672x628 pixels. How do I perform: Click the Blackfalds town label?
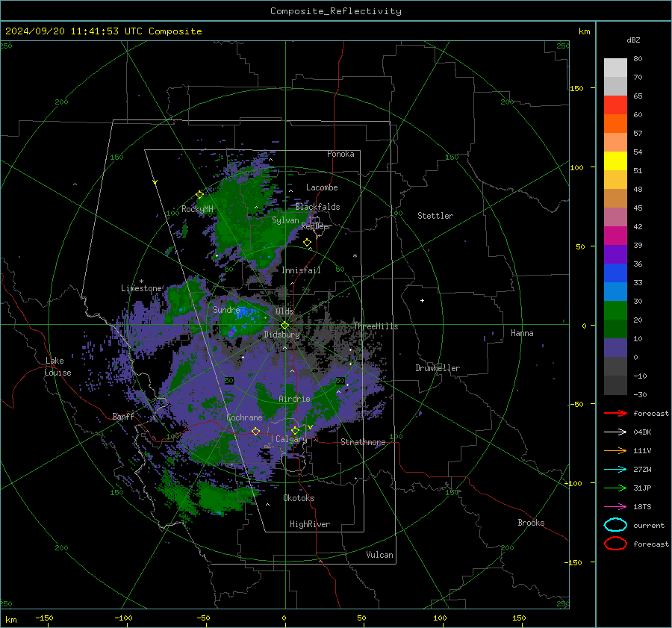click(317, 207)
